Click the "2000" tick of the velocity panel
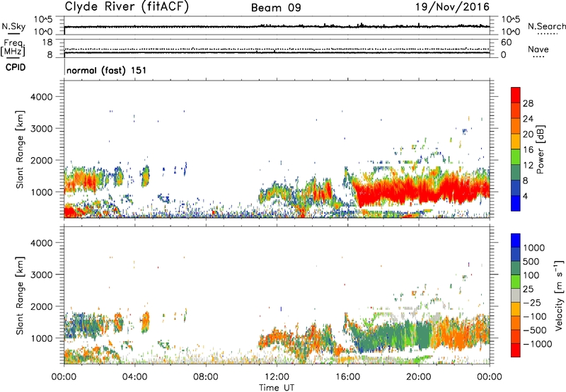The height and width of the screenshot is (392, 566). [42, 306]
